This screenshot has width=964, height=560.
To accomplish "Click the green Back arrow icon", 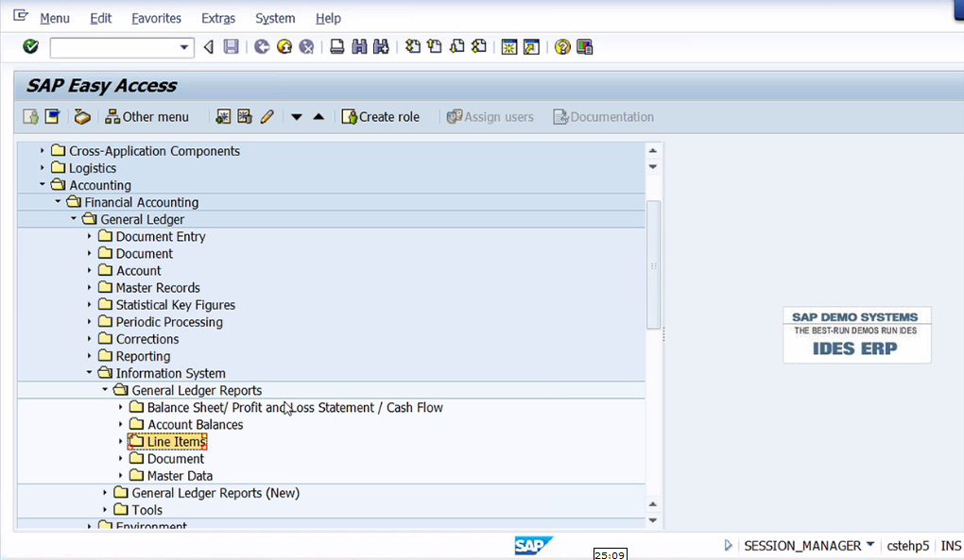I will tap(262, 46).
